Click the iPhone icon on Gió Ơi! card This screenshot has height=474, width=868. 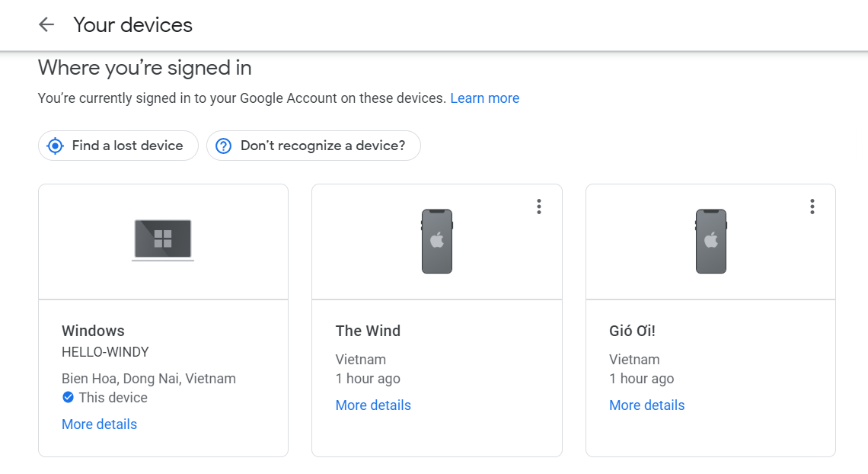711,241
